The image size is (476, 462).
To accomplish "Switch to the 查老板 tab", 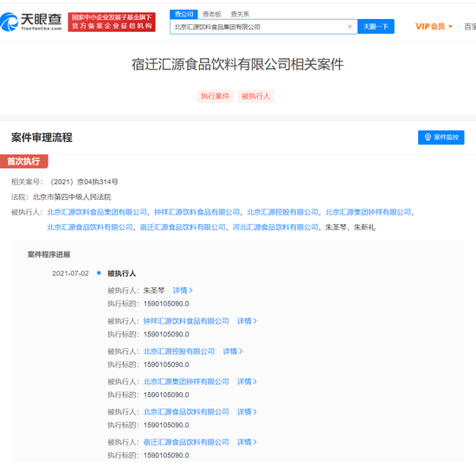I will (212, 14).
